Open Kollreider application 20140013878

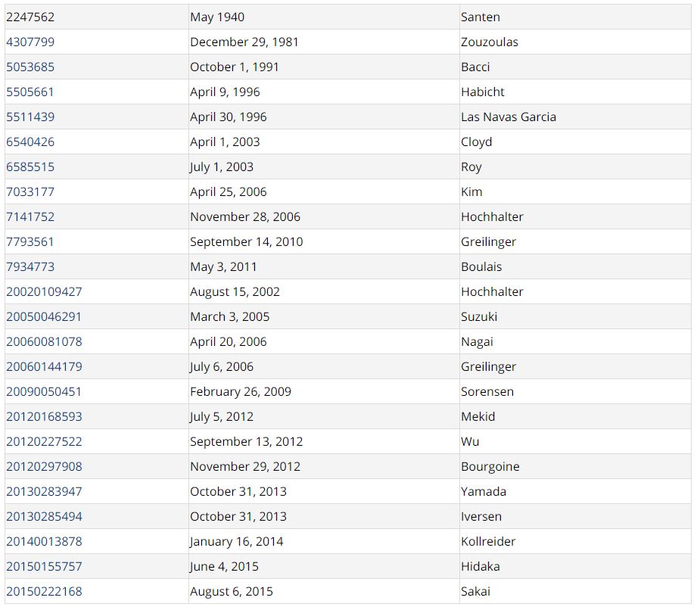tap(44, 542)
